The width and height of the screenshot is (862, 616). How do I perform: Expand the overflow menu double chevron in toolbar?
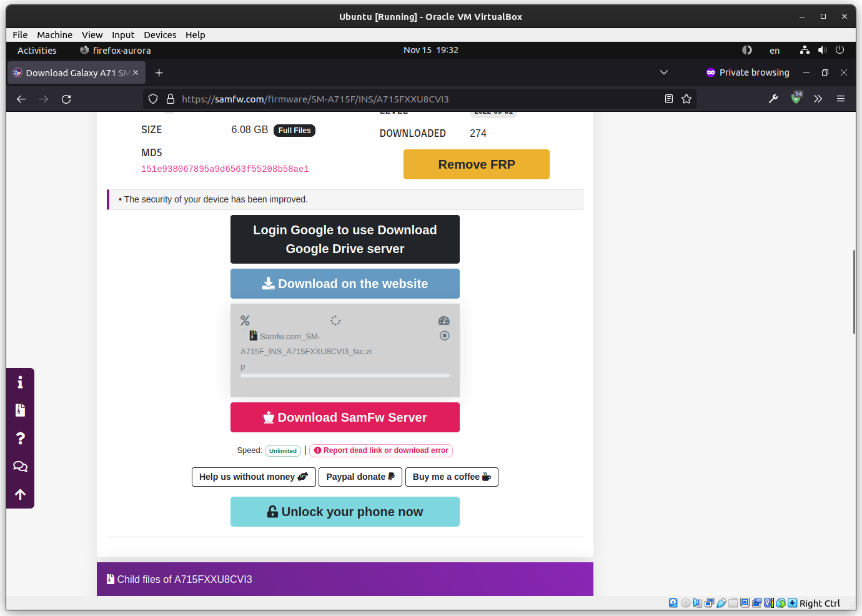pyautogui.click(x=818, y=99)
